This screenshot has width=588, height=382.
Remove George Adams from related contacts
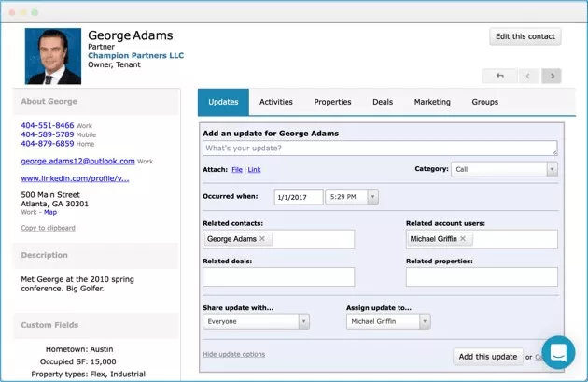262,239
